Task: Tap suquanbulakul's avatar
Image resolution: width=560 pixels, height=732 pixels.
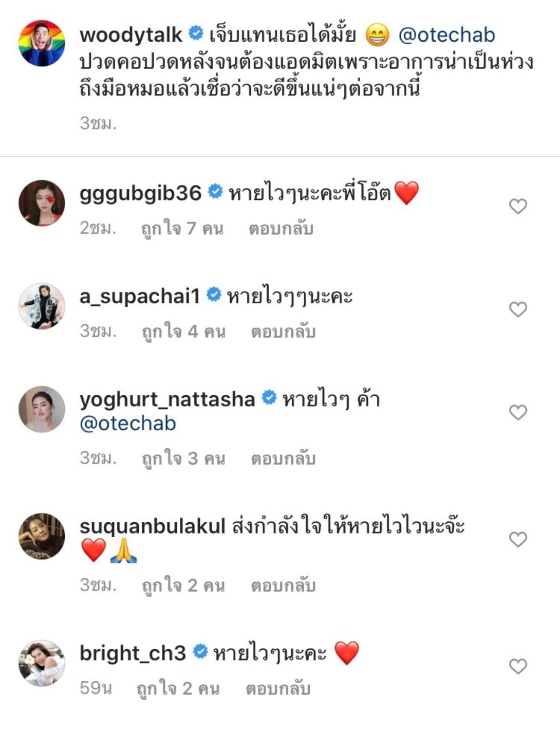Action: tap(42, 536)
